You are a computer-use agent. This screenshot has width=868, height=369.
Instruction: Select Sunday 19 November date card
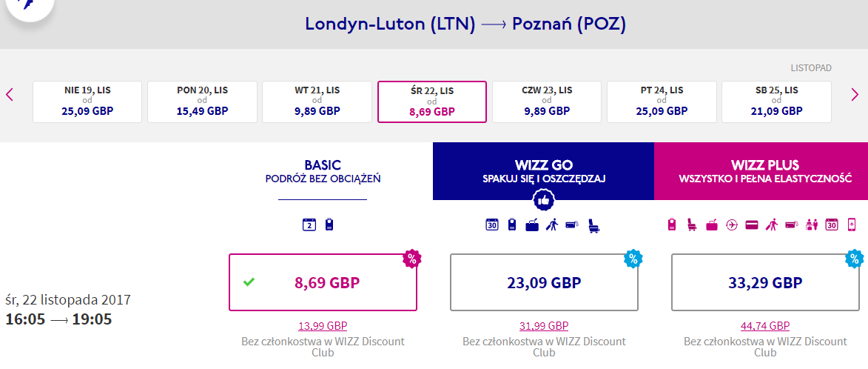[87, 102]
